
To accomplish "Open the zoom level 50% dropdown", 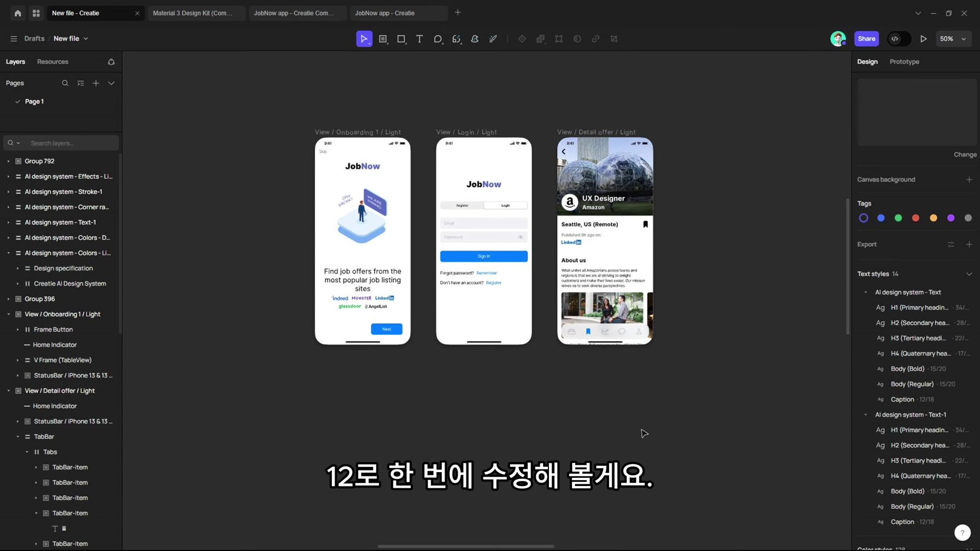I will [953, 39].
